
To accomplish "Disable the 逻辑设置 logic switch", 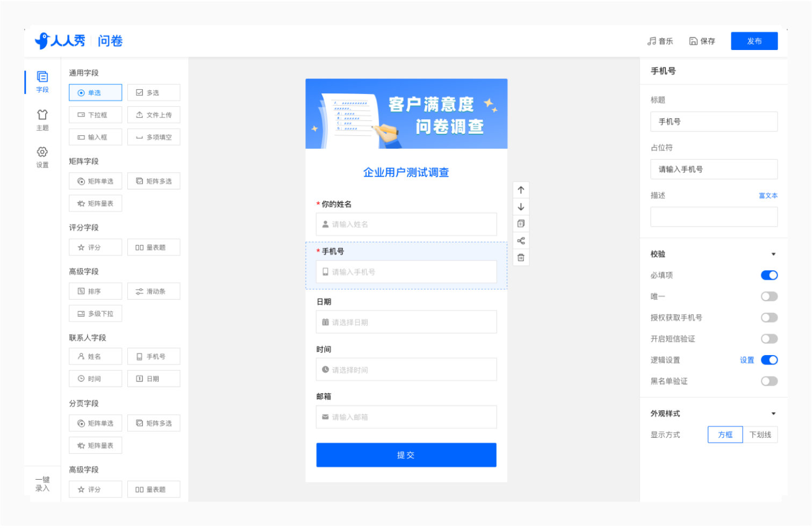I will coord(769,360).
